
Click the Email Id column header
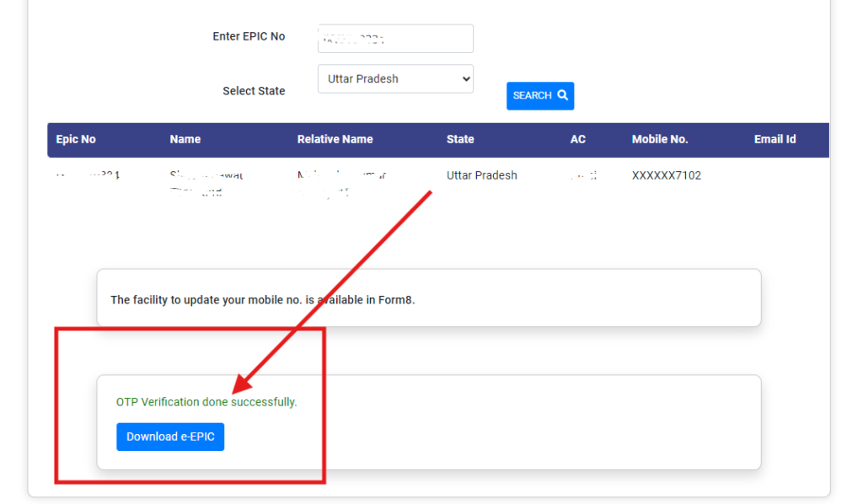[x=775, y=139]
